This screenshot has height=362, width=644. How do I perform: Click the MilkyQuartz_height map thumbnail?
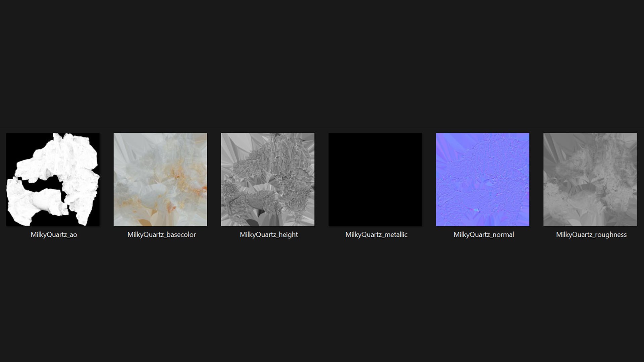[268, 179]
